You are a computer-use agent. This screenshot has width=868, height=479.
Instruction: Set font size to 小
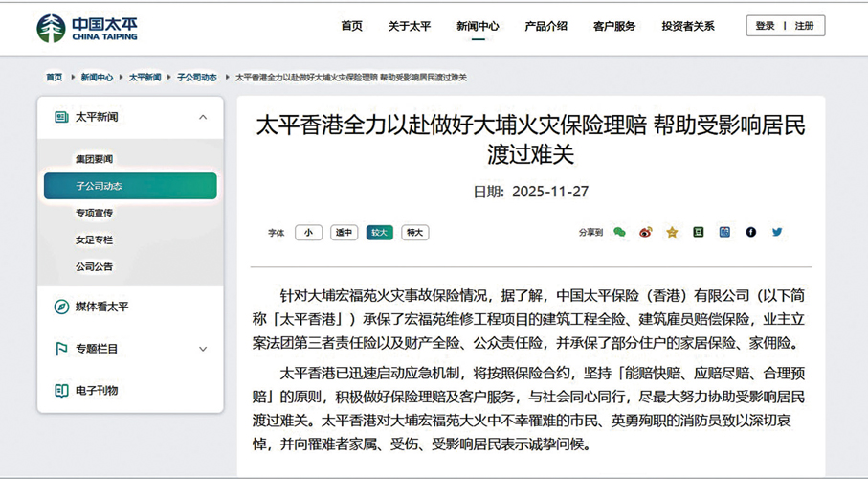pos(308,233)
